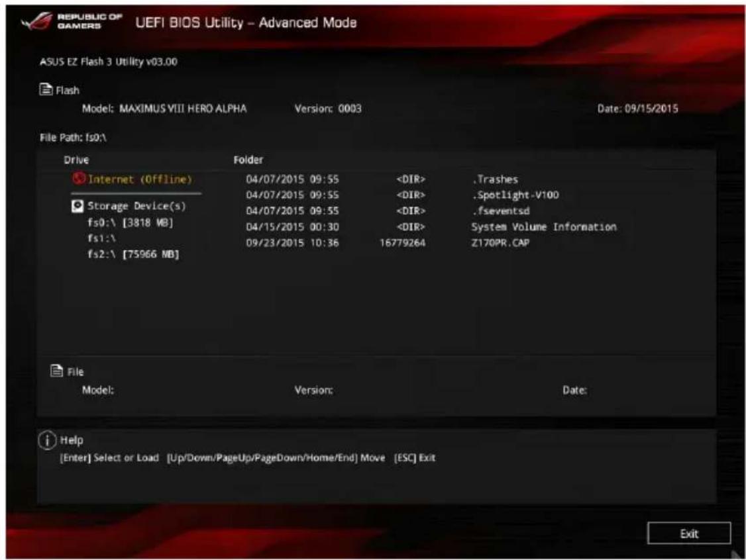This screenshot has height=560, width=746.
Task: Click the Help info icon
Action: pos(47,440)
